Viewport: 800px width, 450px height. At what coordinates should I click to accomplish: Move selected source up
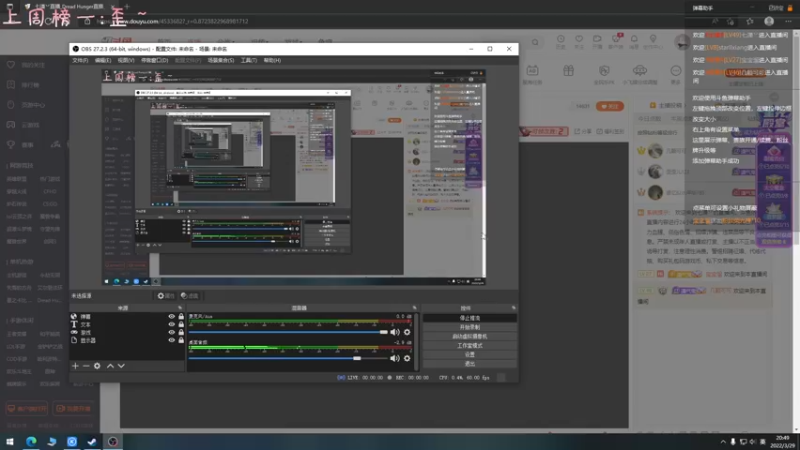coord(110,366)
